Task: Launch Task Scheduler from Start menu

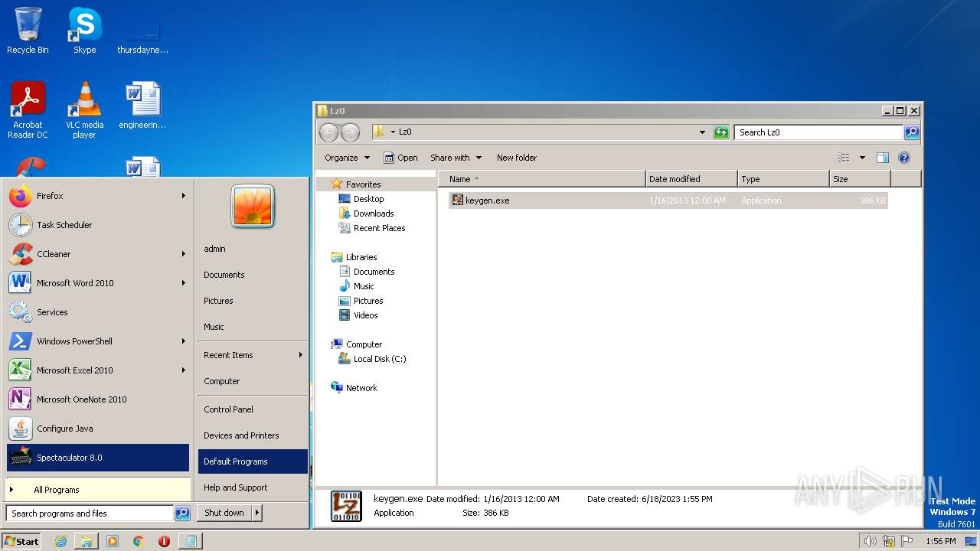Action: coord(98,225)
